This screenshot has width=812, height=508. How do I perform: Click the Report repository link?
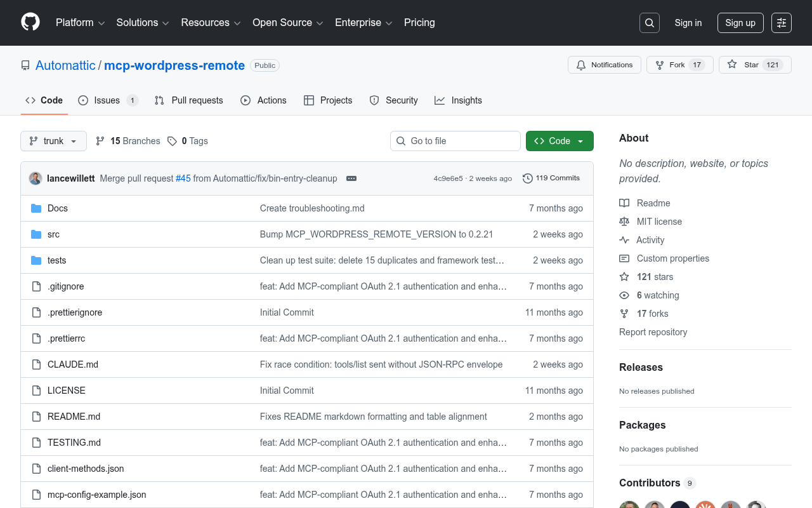point(653,331)
